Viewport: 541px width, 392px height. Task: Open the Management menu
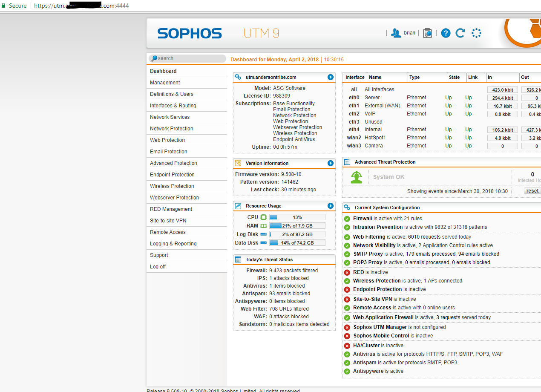click(x=187, y=83)
